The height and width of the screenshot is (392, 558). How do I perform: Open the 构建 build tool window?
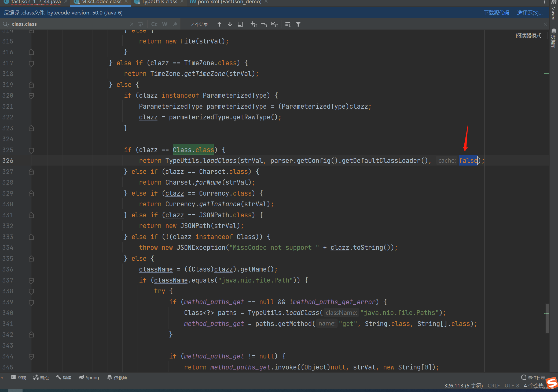(x=64, y=378)
